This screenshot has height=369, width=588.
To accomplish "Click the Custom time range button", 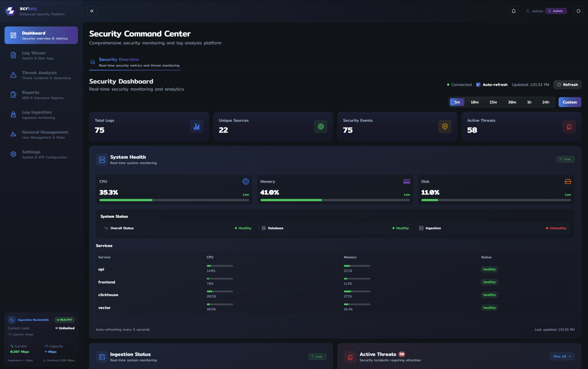I will (570, 102).
